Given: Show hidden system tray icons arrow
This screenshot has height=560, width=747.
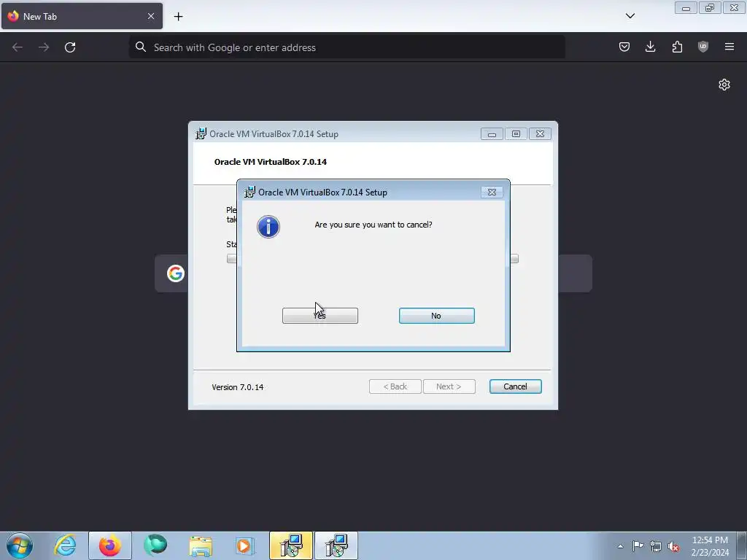Looking at the screenshot, I should (620, 546).
